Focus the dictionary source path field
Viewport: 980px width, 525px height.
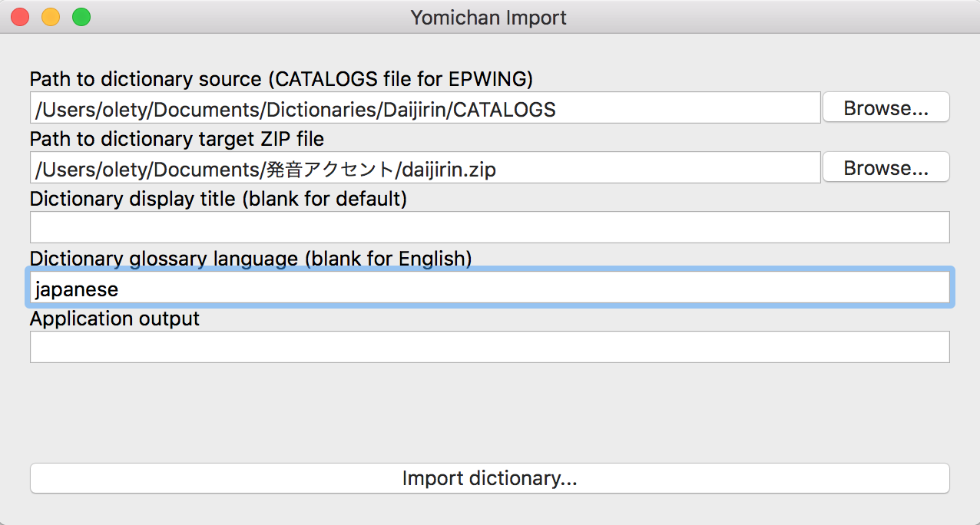click(425, 108)
